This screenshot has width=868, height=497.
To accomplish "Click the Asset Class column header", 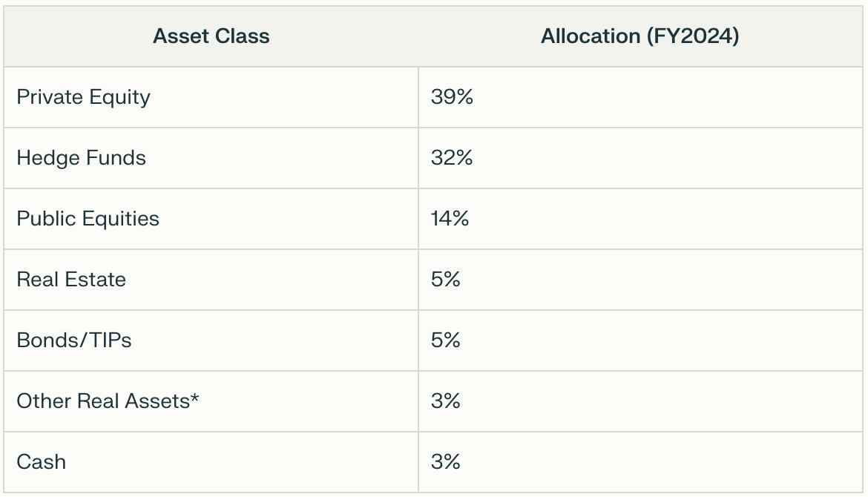I will pos(211,36).
